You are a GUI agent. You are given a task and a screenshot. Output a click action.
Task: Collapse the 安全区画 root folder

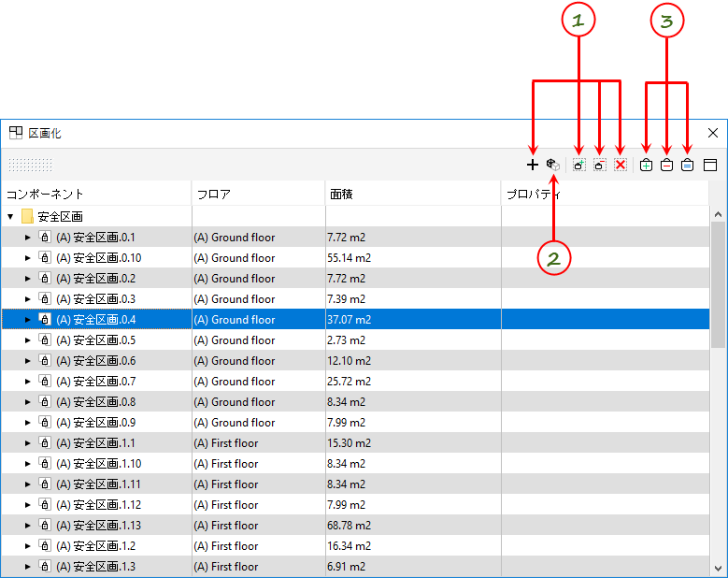(10, 217)
